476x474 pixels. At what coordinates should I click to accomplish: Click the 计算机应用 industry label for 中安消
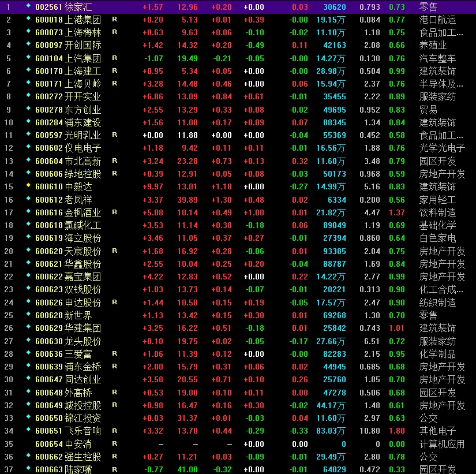(441, 445)
